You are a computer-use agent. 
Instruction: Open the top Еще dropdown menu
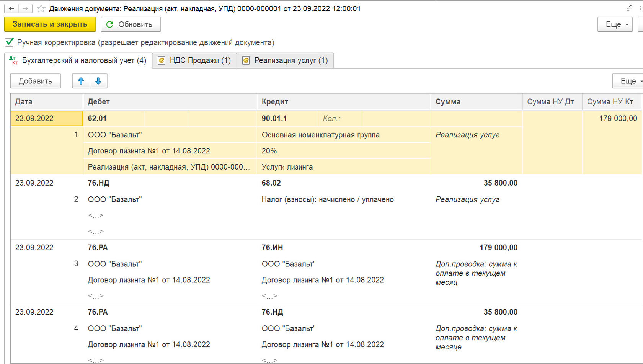coord(615,24)
